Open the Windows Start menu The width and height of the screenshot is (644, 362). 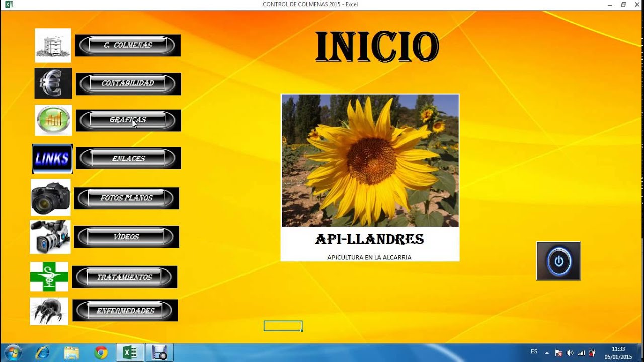click(x=12, y=353)
